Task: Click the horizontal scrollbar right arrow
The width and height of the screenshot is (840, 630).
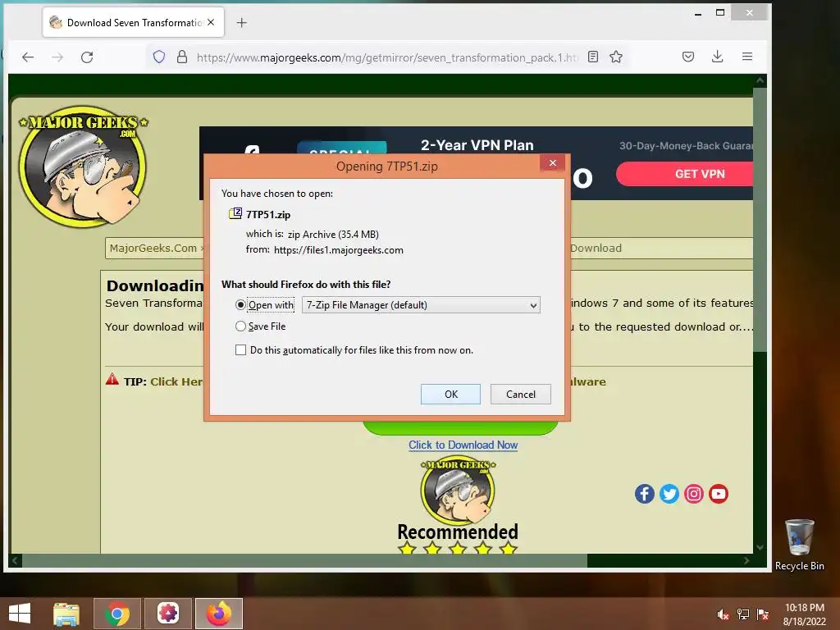Action: click(x=746, y=560)
